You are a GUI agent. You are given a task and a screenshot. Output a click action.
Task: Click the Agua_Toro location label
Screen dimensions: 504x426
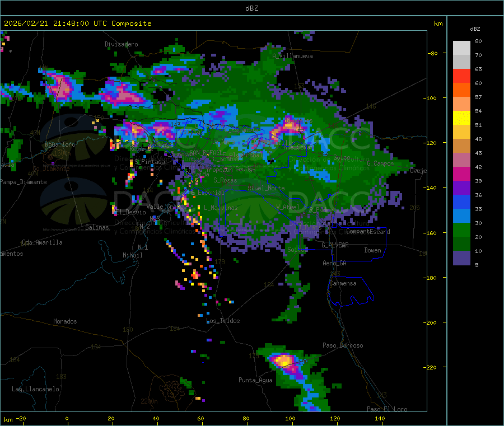[x=60, y=144]
